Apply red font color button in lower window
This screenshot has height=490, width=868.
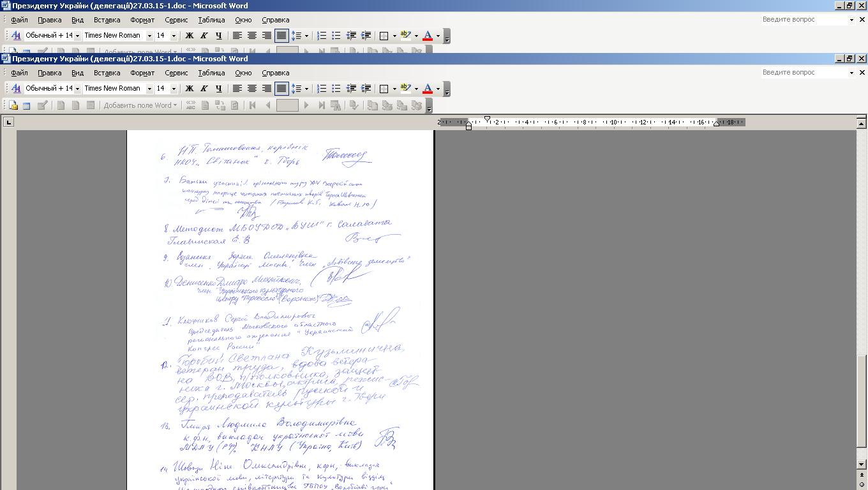(428, 89)
